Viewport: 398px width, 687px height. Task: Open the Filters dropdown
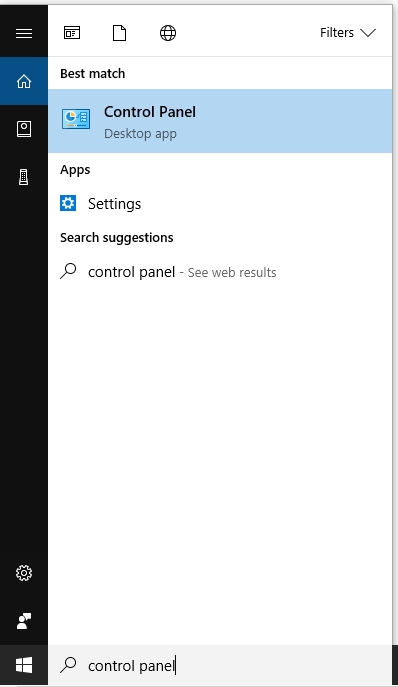[348, 33]
